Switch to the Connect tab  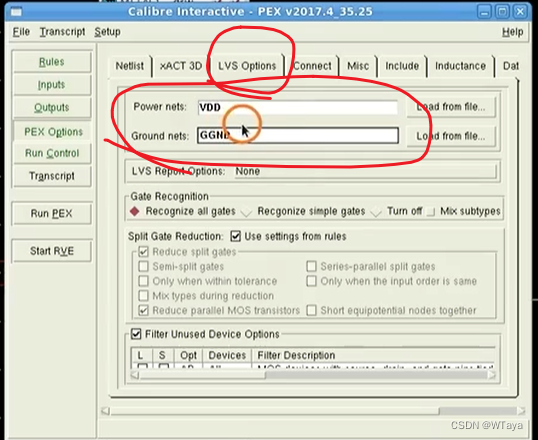(x=312, y=66)
